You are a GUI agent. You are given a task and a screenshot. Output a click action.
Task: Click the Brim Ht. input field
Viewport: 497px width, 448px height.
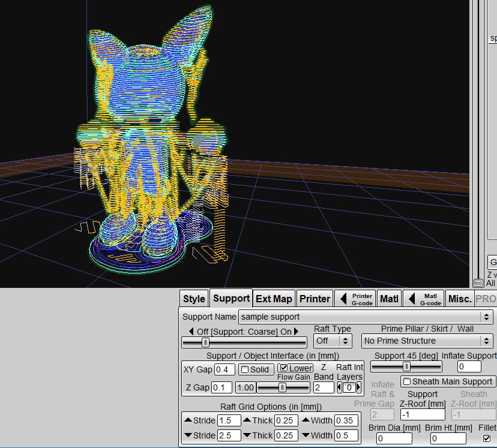tap(448, 438)
